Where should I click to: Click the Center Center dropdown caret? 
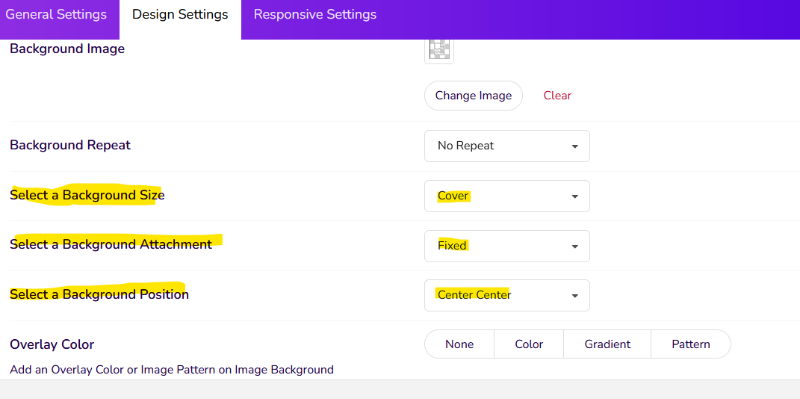click(x=575, y=296)
